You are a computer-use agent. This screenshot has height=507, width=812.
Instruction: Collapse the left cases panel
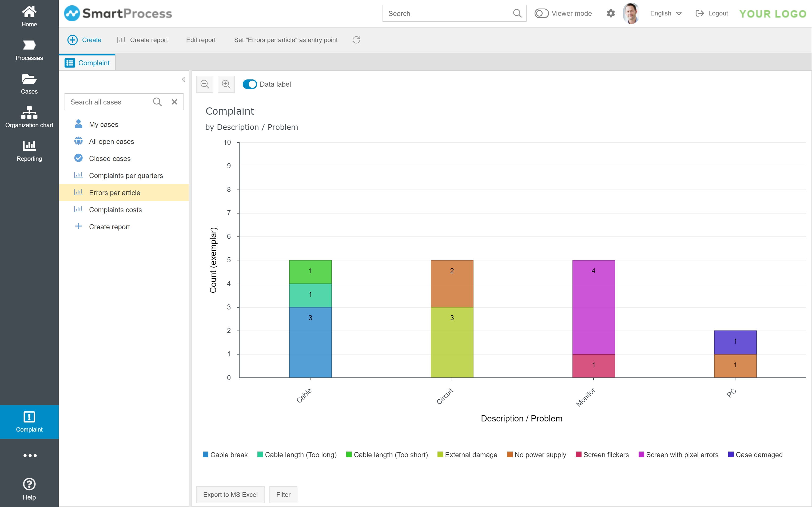point(184,79)
